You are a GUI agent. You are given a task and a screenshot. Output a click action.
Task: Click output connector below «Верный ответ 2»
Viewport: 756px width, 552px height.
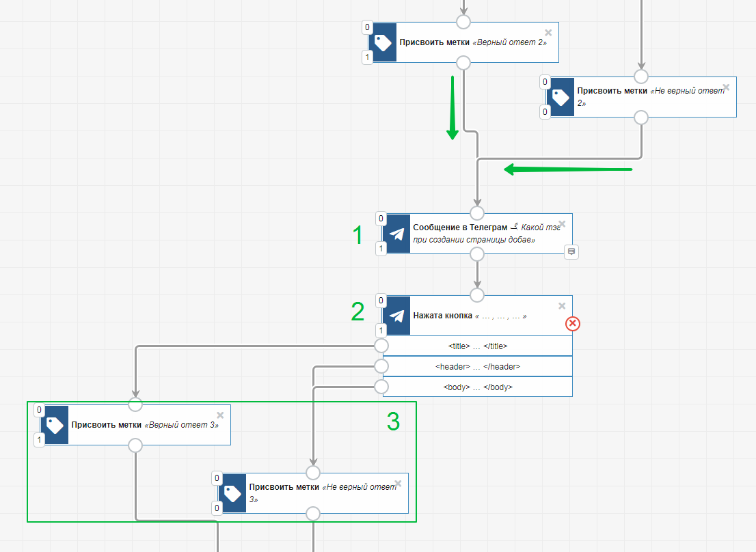pyautogui.click(x=463, y=63)
